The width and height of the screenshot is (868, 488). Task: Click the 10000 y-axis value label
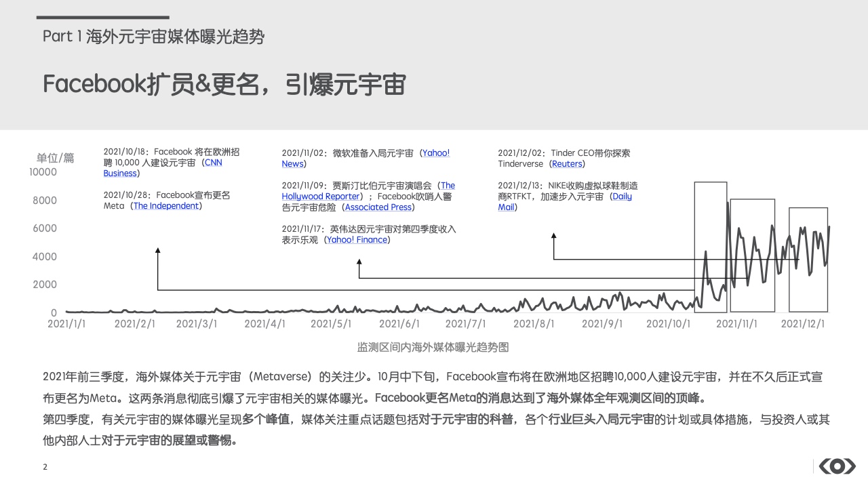click(43, 172)
